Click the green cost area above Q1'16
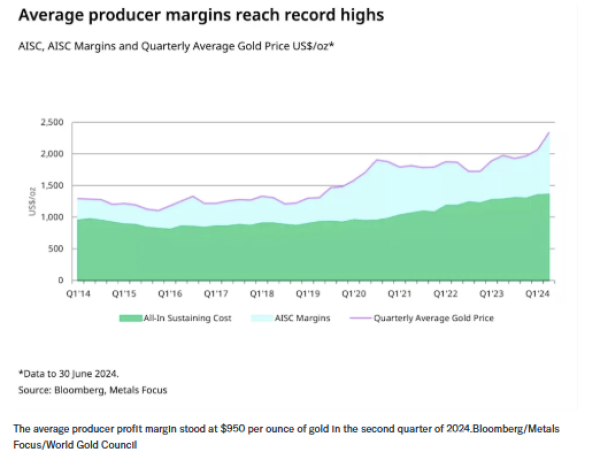600x452 pixels. tap(169, 255)
